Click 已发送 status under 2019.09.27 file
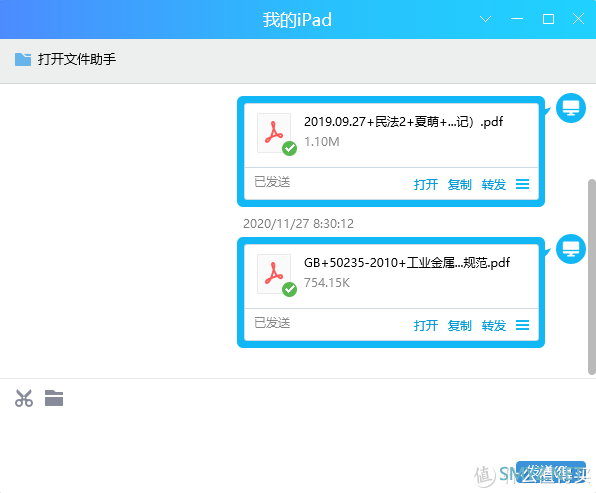596x493 pixels. pos(272,182)
